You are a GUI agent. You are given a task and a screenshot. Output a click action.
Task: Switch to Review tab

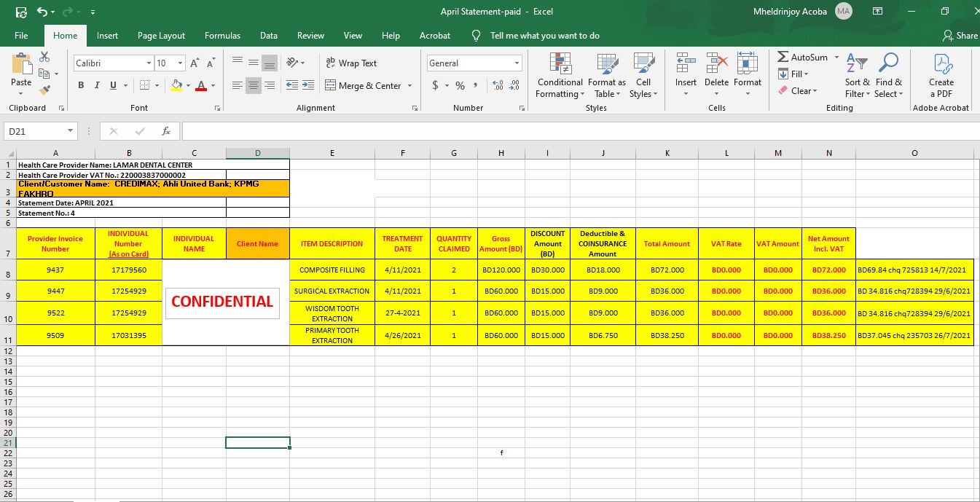point(310,35)
